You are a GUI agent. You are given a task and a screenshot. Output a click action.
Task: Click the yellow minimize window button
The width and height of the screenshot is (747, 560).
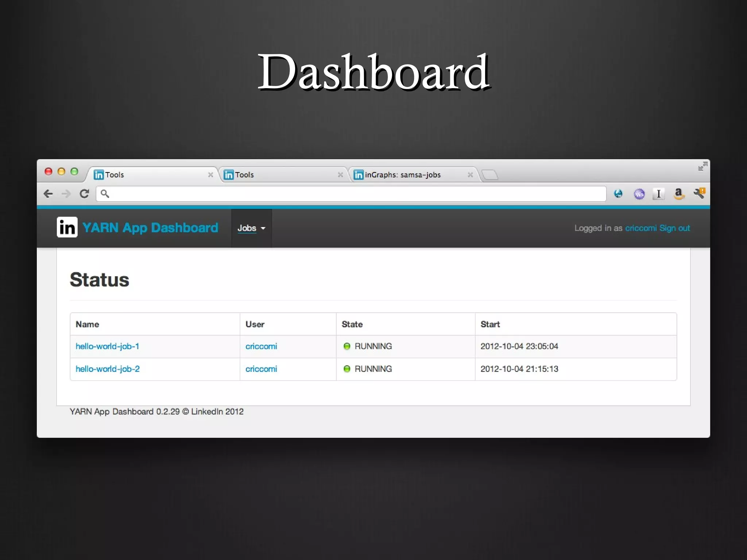pyautogui.click(x=61, y=171)
